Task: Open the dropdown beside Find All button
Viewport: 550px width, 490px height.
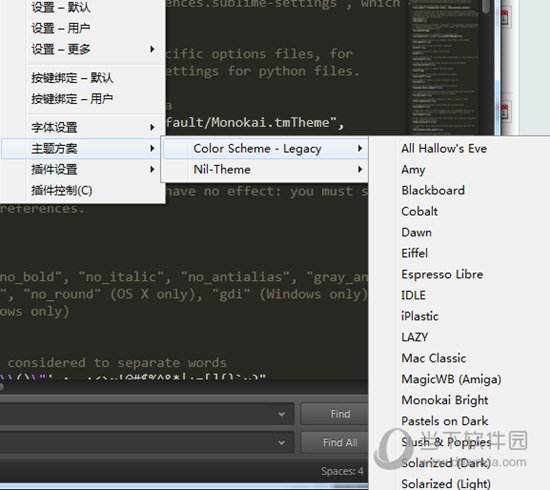Action: point(282,443)
